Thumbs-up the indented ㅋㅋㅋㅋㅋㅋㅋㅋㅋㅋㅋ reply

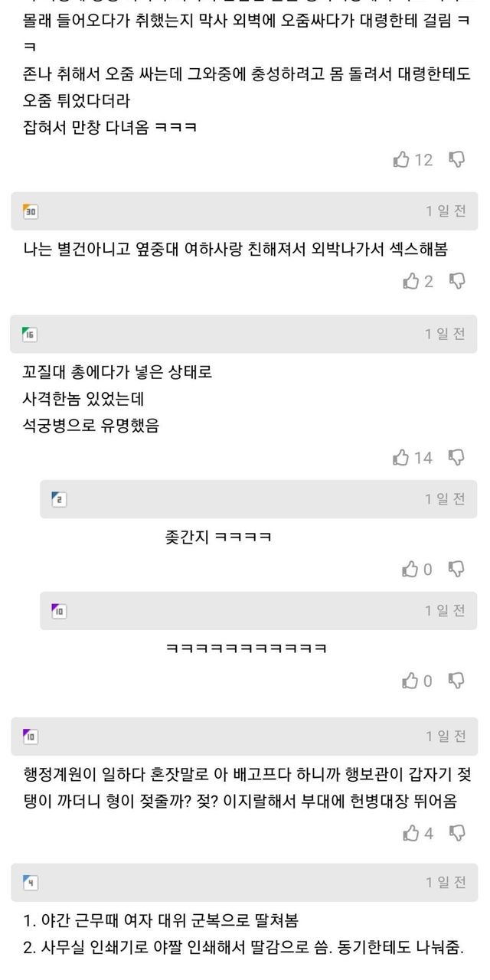pos(411,680)
